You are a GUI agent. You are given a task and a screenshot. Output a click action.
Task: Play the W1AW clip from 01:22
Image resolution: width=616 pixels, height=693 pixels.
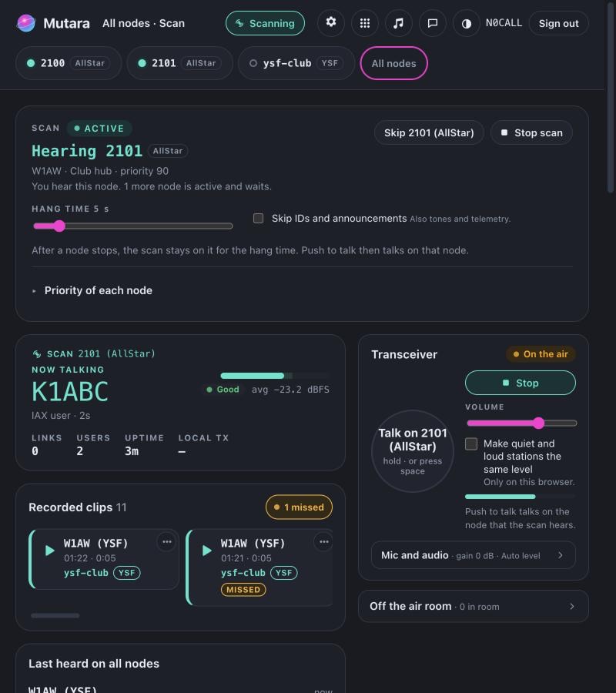pyautogui.click(x=50, y=551)
